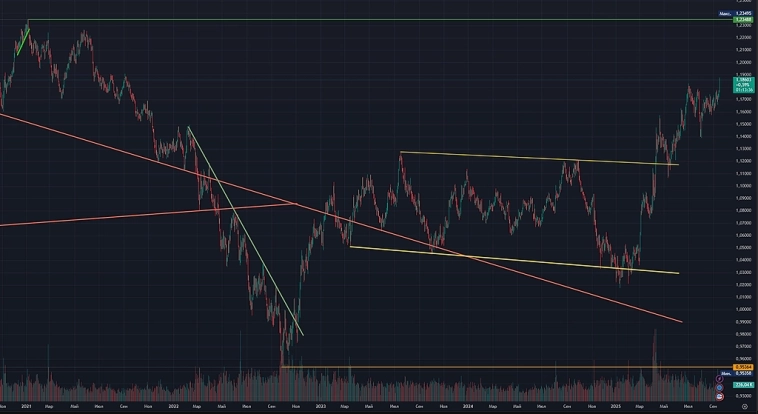Image resolution: width=758 pixels, height=414 pixels.
Task: Click the 2022 label on time axis
Action: pos(174,407)
